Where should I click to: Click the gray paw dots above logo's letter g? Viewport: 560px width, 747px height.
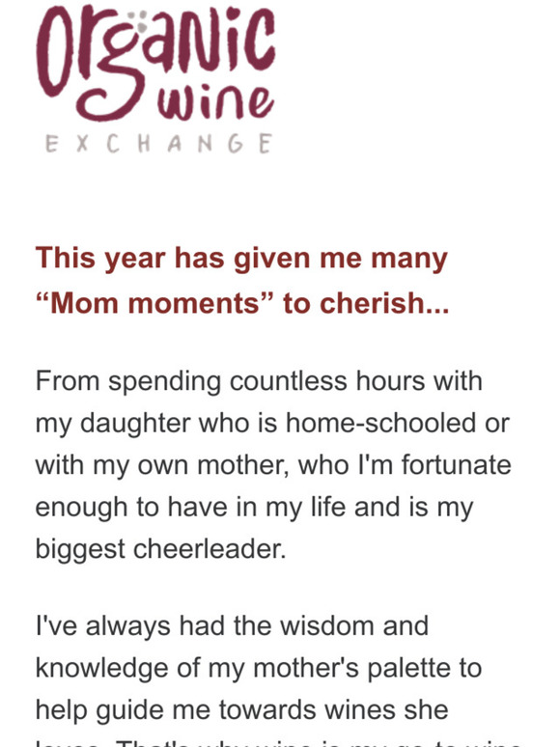click(x=137, y=21)
